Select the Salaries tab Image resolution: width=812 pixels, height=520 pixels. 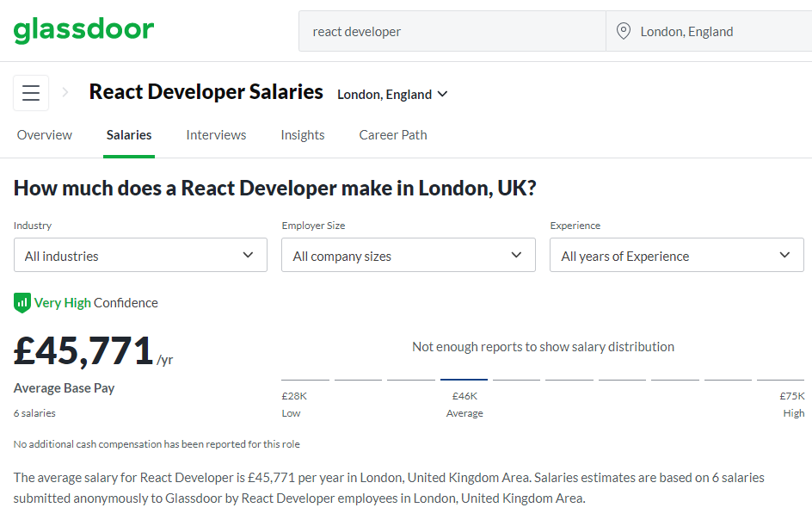click(129, 135)
